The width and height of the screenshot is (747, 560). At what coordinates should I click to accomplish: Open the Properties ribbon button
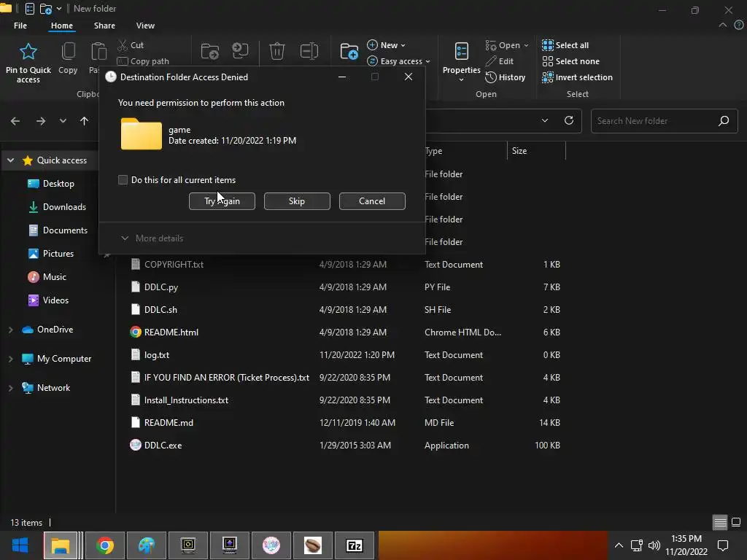[x=461, y=61]
